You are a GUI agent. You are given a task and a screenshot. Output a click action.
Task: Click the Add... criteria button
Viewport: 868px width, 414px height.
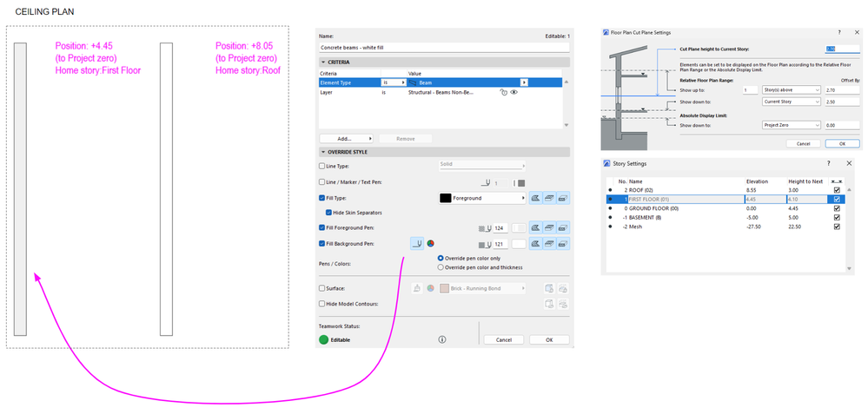346,139
